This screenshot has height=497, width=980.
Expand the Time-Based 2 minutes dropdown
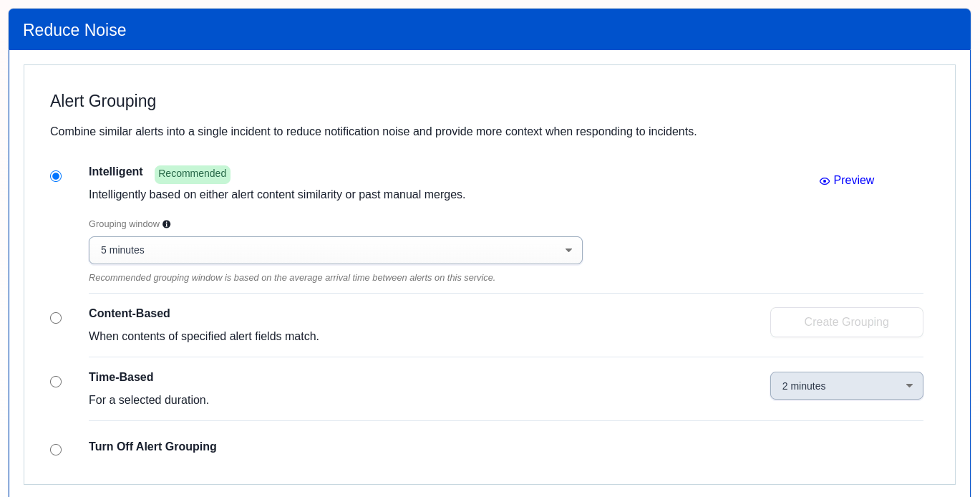coord(845,386)
